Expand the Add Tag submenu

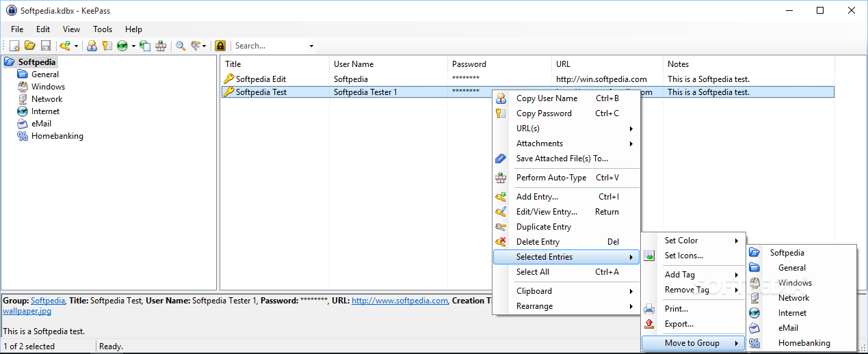click(693, 275)
